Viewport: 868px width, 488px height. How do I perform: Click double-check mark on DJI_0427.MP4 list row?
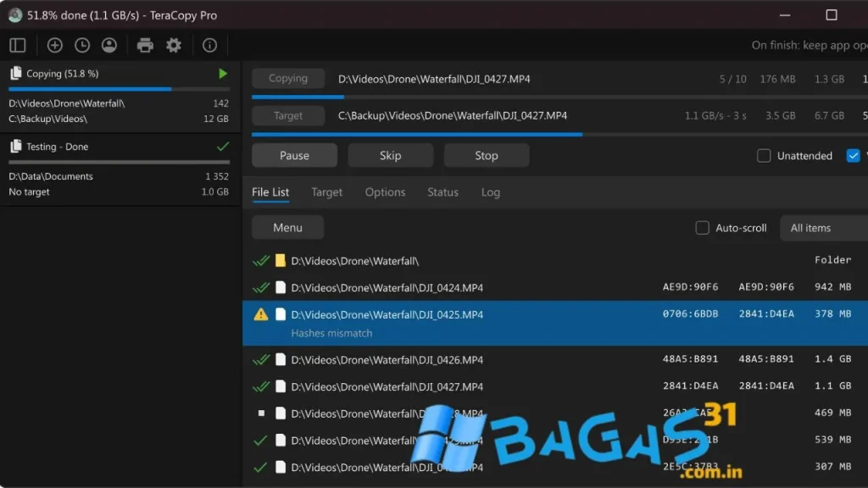point(261,386)
